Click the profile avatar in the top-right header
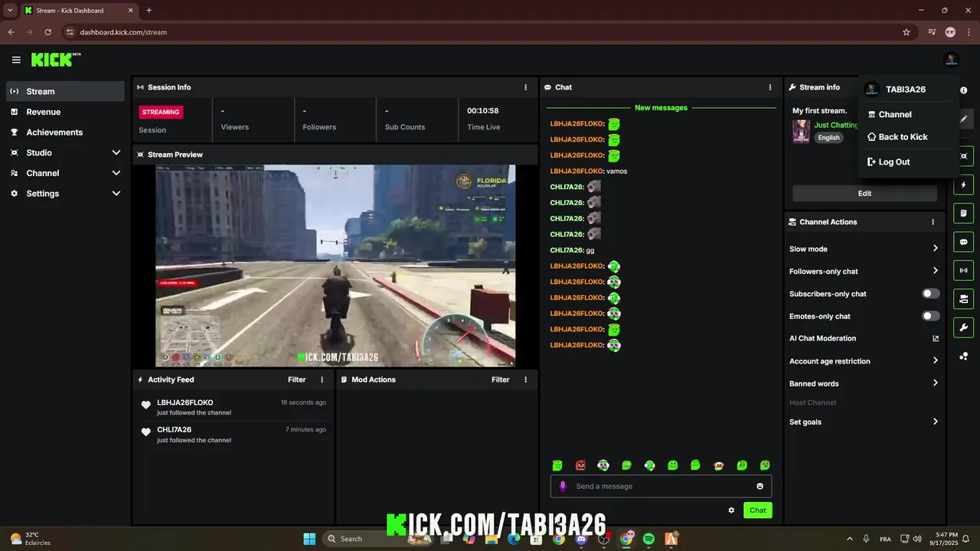This screenshot has height=551, width=980. 951,60
